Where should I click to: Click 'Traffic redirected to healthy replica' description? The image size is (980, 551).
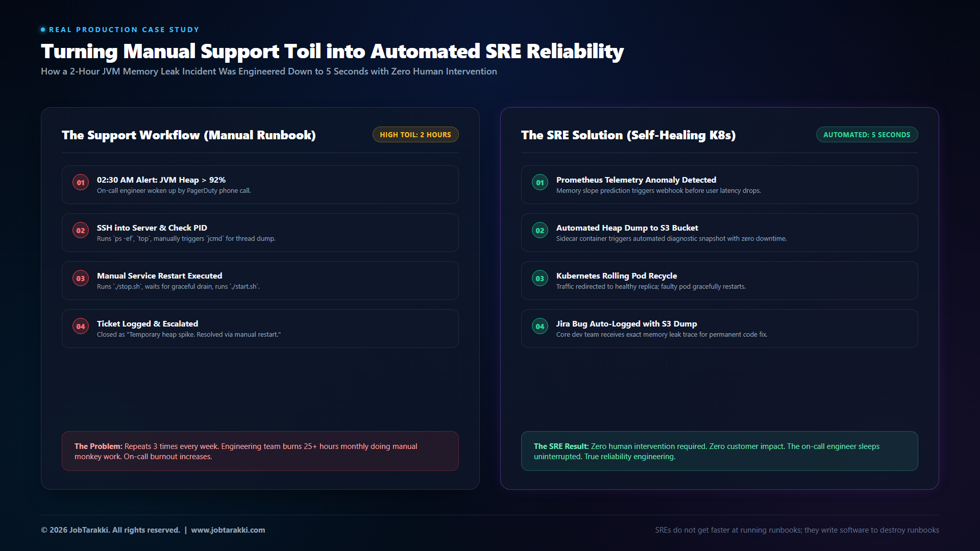point(651,287)
